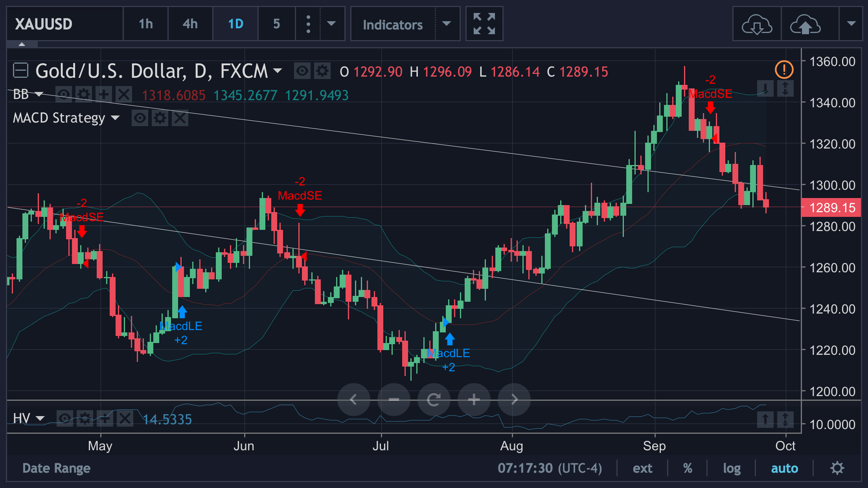
Task: Toggle BB indicator visibility
Action: tap(64, 94)
